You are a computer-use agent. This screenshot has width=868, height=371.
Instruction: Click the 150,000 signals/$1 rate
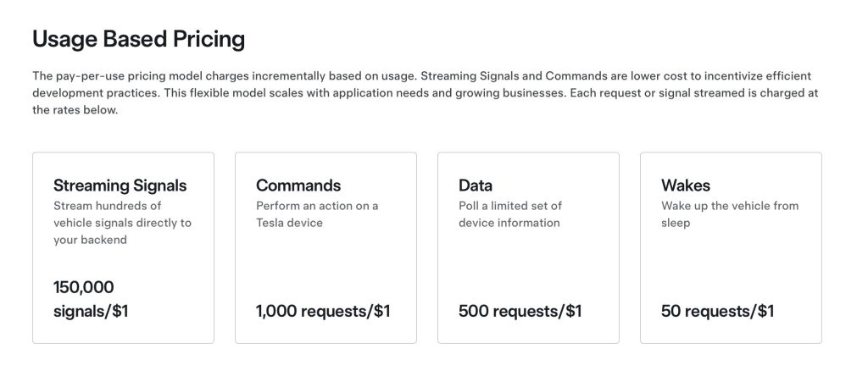click(x=91, y=299)
